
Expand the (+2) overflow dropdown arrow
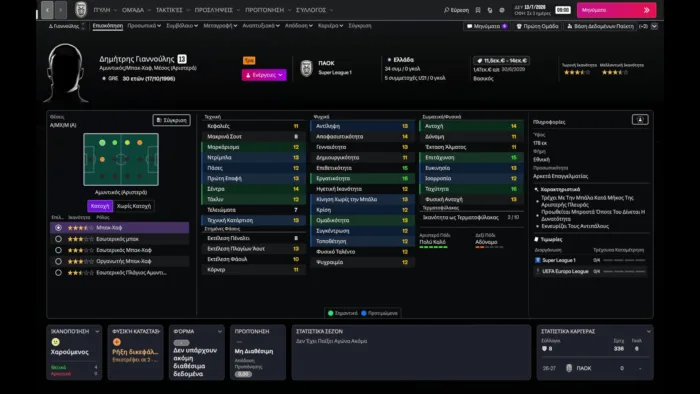tap(654, 26)
